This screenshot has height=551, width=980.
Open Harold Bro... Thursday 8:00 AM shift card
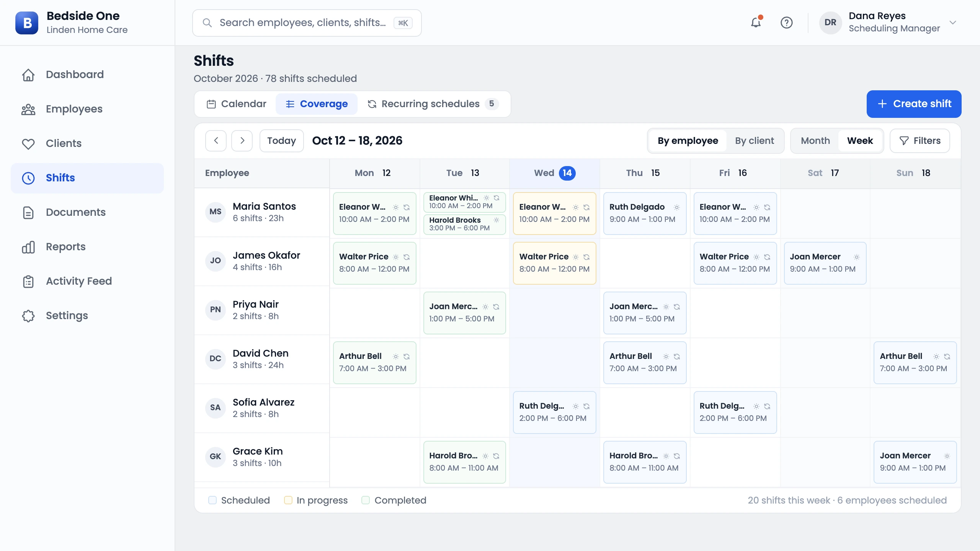(x=645, y=462)
